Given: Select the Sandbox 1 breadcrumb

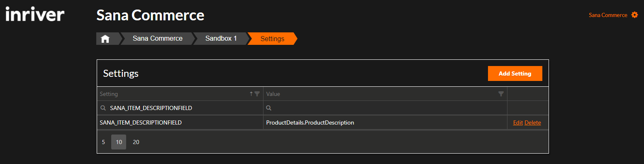Looking at the screenshot, I should tap(221, 39).
